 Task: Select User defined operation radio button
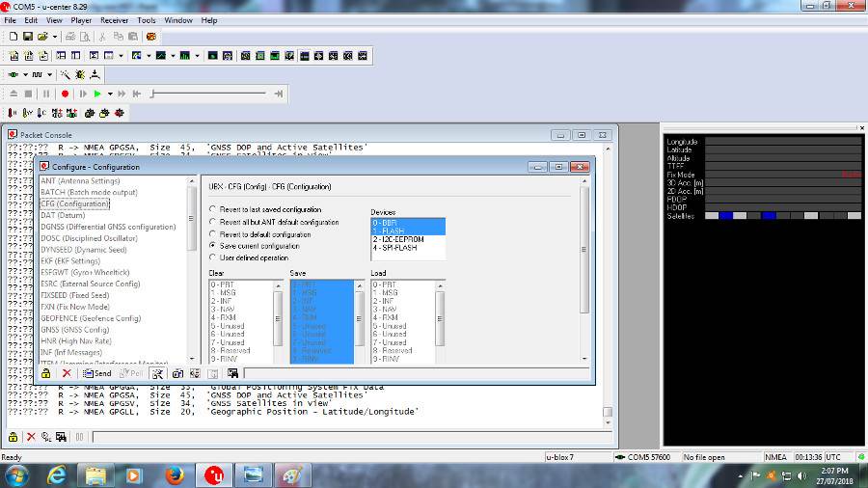click(x=213, y=258)
